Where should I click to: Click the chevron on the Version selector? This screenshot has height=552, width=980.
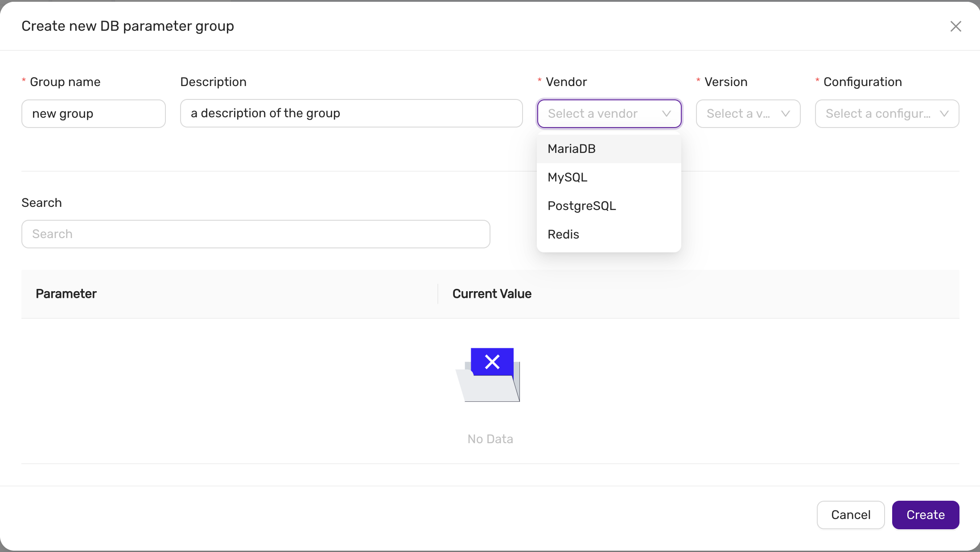(786, 114)
